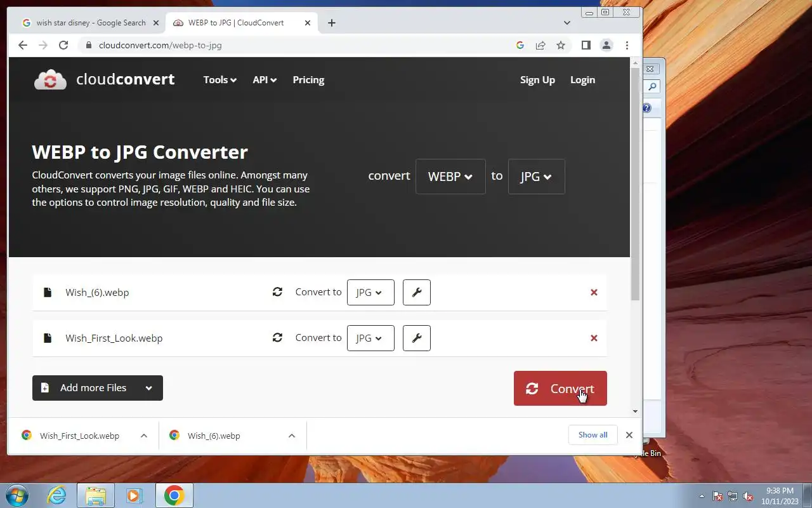This screenshot has width=812, height=508.
Task: Open downloaded Wish_First_Look.webp item
Action: tap(79, 436)
